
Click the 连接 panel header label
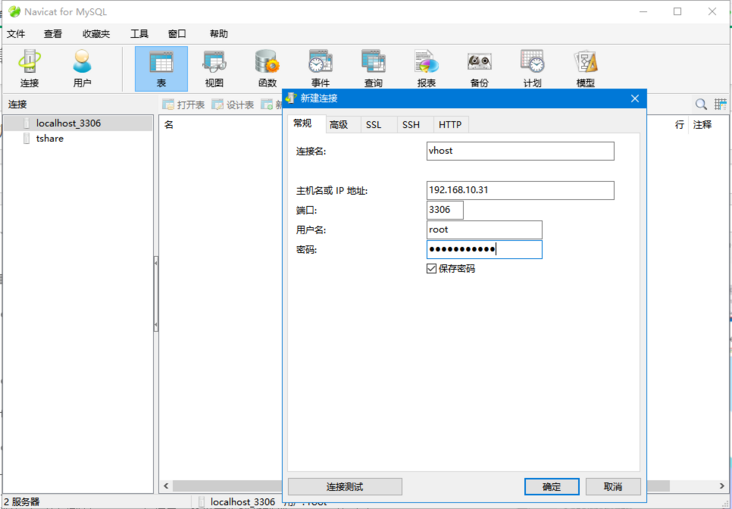[17, 104]
